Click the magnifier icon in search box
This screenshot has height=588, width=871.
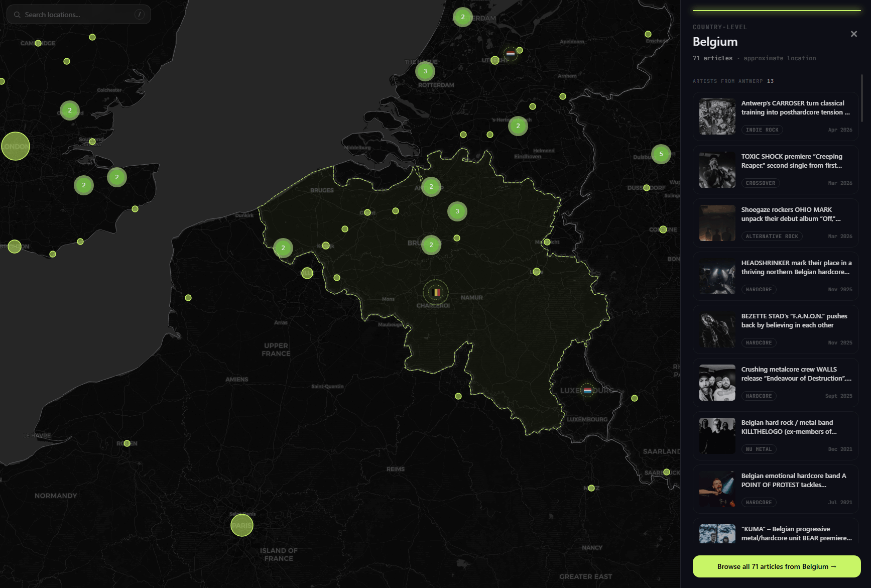point(17,15)
